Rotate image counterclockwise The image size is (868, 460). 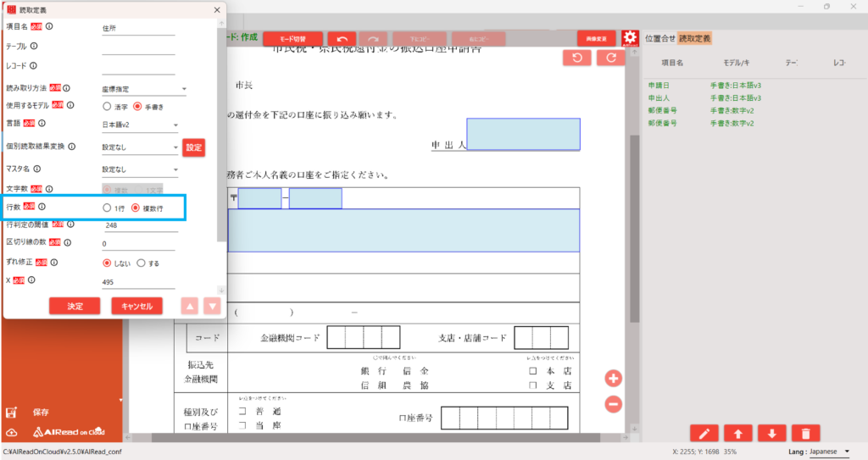(x=576, y=58)
